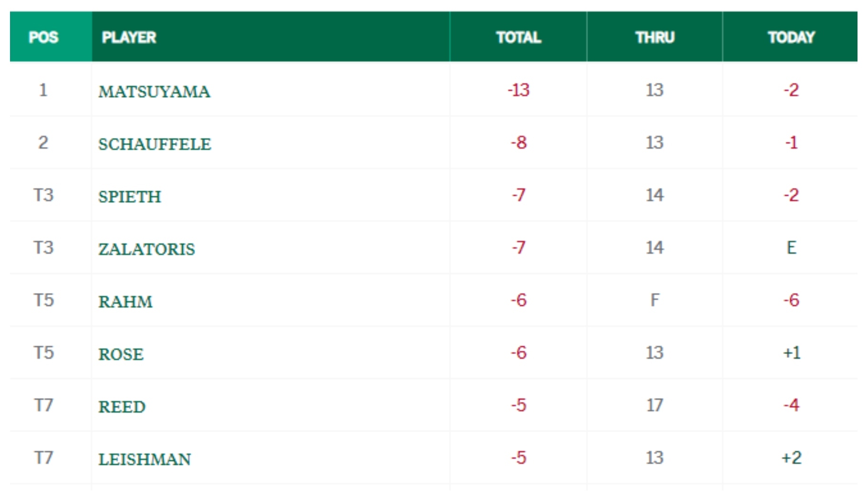Open MATSUYAMA player link
The width and height of the screenshot is (868, 501).
coord(154,91)
